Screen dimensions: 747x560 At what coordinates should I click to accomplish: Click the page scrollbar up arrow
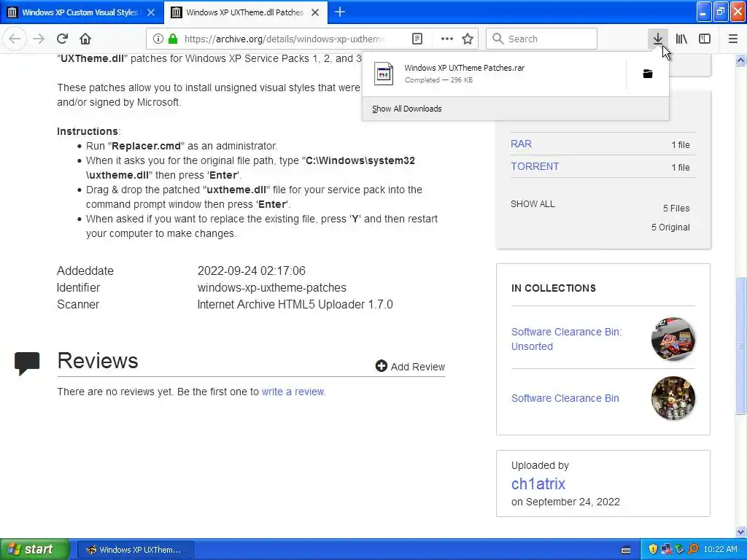[x=740, y=60]
